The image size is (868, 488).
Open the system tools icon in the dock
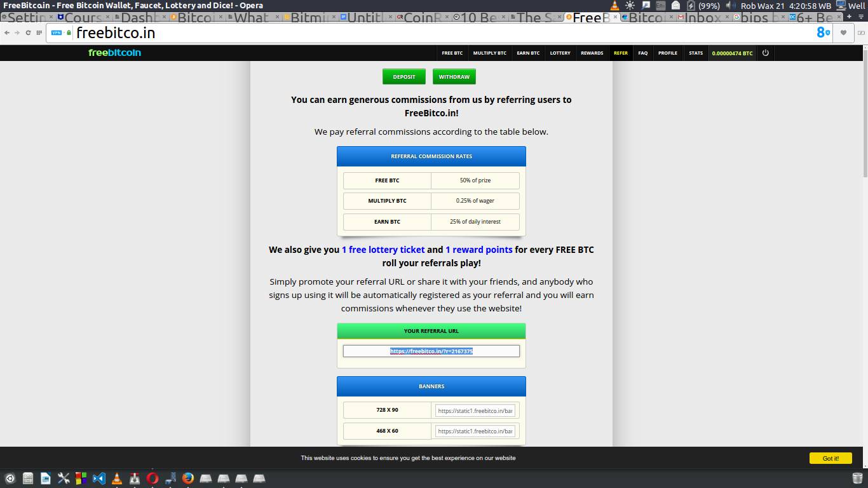pyautogui.click(x=64, y=477)
